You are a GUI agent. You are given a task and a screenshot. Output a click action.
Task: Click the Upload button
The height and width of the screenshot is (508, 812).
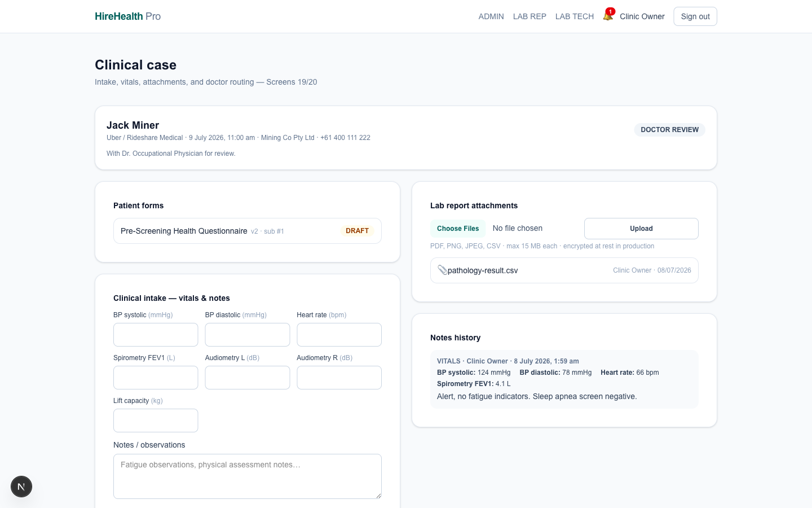(x=641, y=229)
